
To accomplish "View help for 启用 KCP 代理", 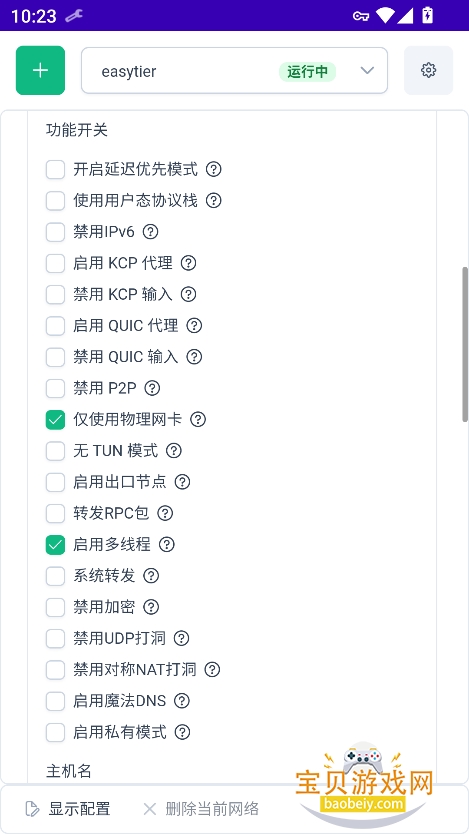I will (x=189, y=263).
